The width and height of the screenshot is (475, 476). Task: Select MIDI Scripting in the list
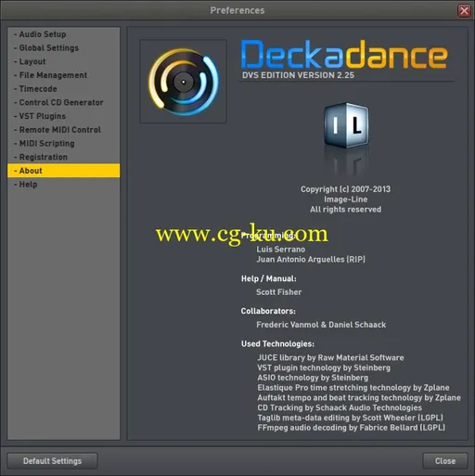(64, 143)
